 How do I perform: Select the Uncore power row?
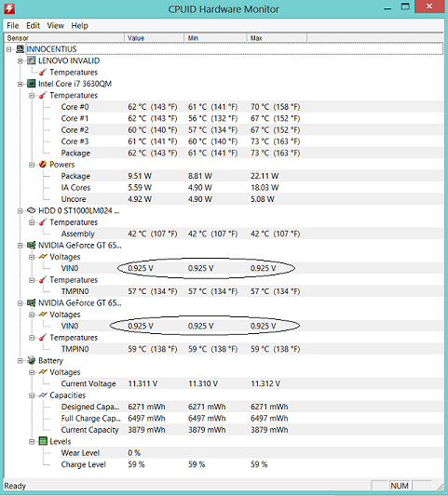[251, 199]
